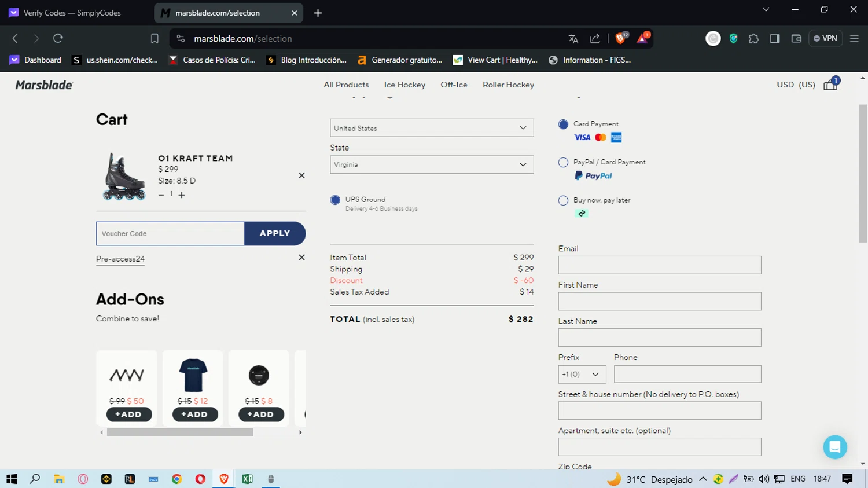
Task: Select Card Payment radio button
Action: (x=563, y=124)
